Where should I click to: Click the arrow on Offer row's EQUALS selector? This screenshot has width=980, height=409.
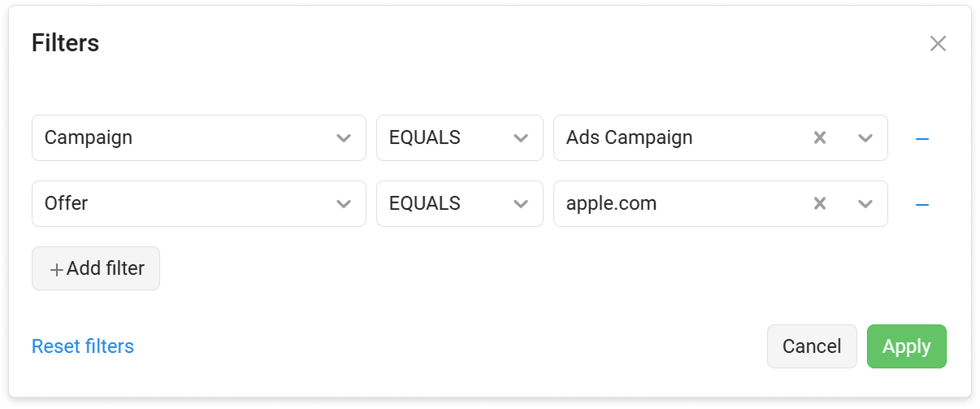click(x=521, y=204)
